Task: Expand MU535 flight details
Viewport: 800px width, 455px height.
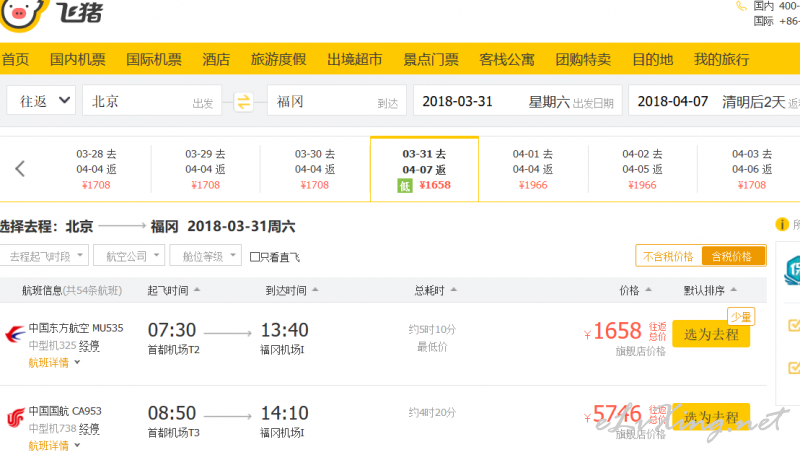Action: (54, 363)
